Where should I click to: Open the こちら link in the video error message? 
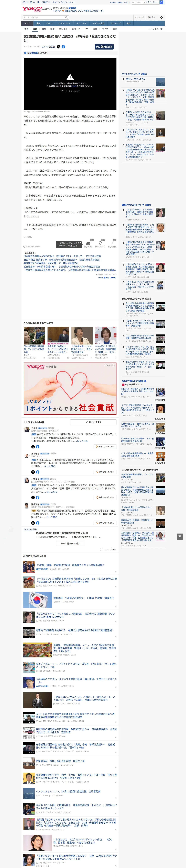point(74,86)
